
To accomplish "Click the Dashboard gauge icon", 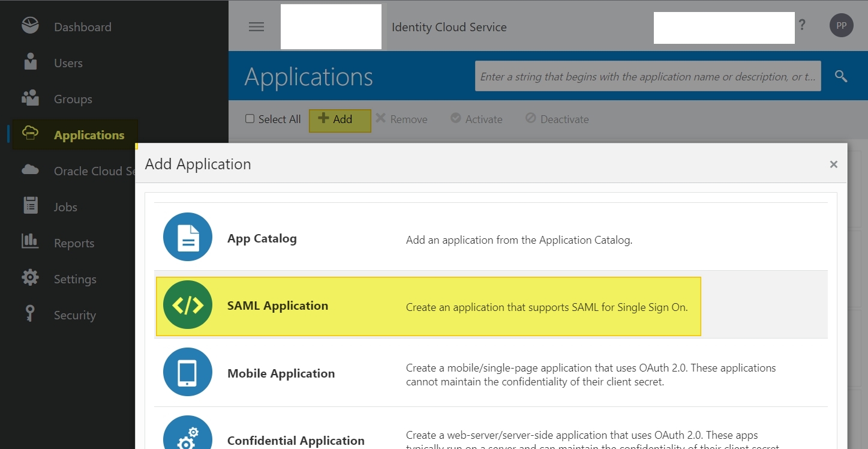I will 30,26.
